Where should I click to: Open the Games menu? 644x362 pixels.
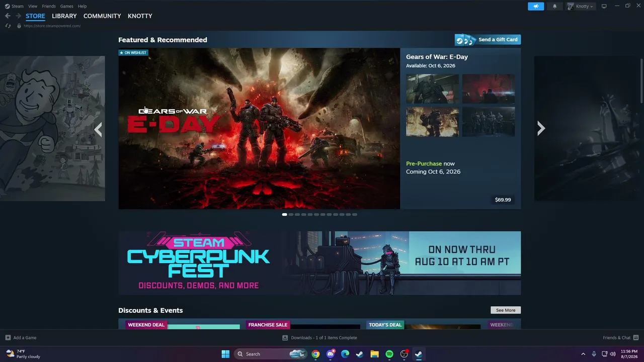66,6
